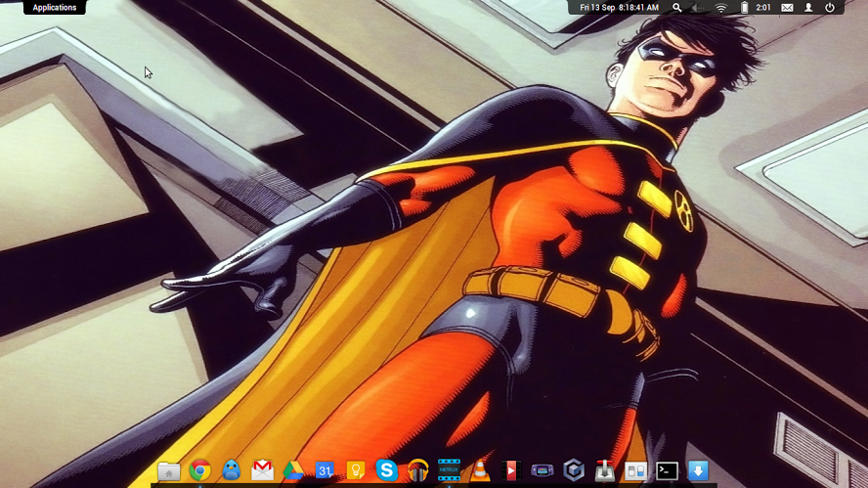Open Google Play Music headphones icon
Viewport: 868px width, 488px height.
pos(418,470)
